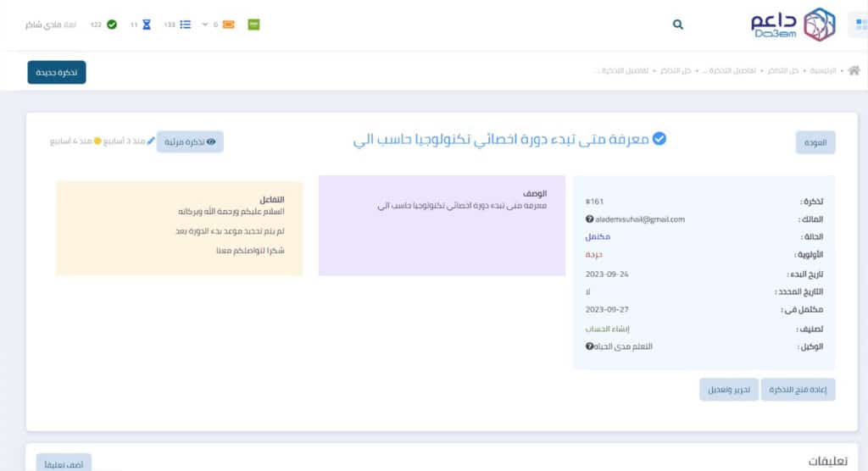868x471 pixels.
Task: Click the completed date 2023-09-27
Action: click(x=607, y=309)
